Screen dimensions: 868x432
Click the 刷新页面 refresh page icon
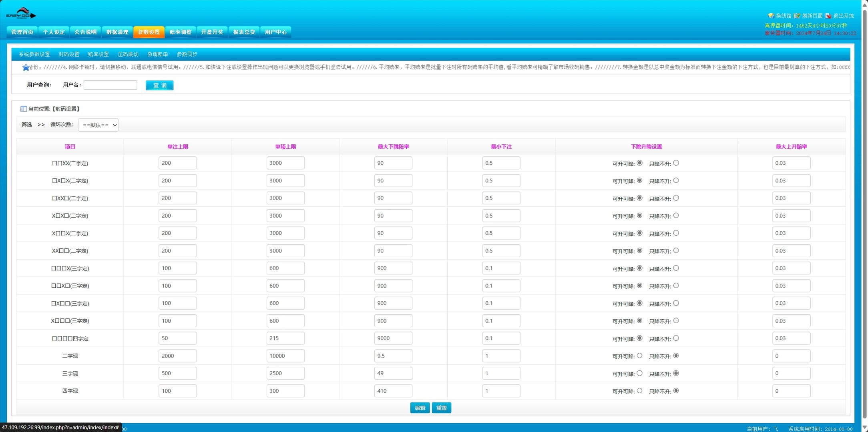[797, 16]
